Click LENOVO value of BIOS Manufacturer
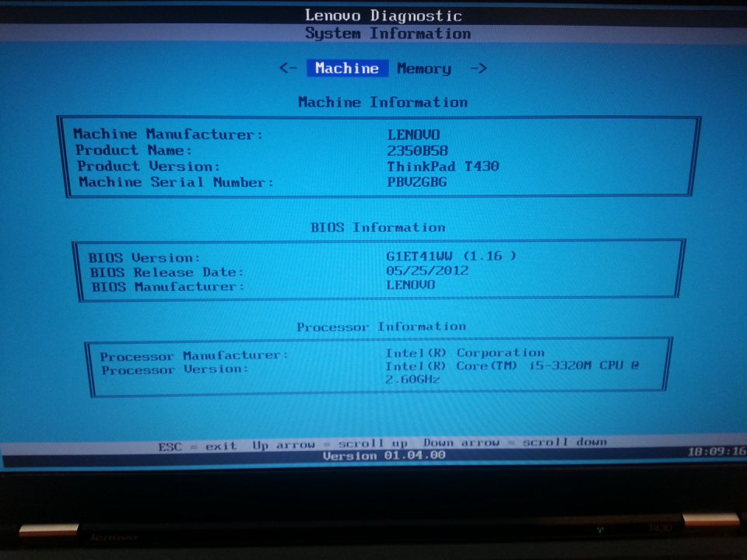Screen dimensions: 747x560 click(411, 285)
